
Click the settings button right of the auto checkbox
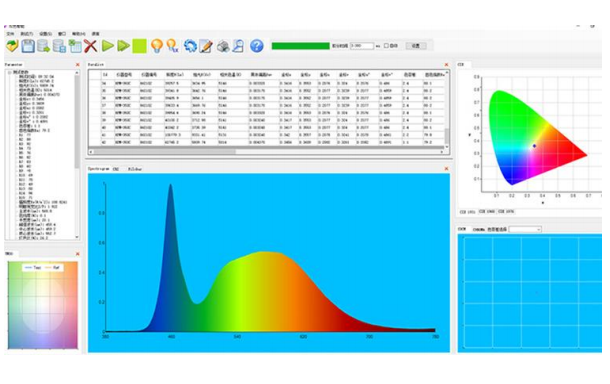(416, 46)
